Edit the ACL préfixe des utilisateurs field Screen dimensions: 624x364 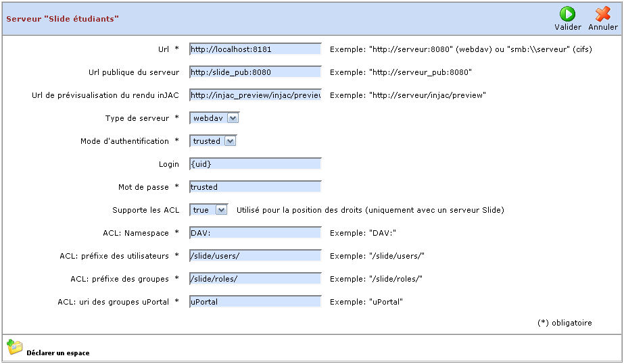255,256
